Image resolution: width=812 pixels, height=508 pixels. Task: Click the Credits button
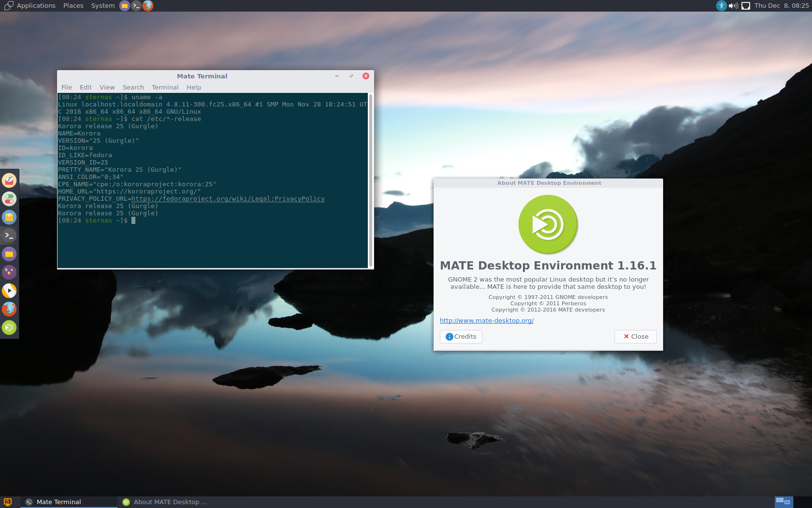coord(461,337)
